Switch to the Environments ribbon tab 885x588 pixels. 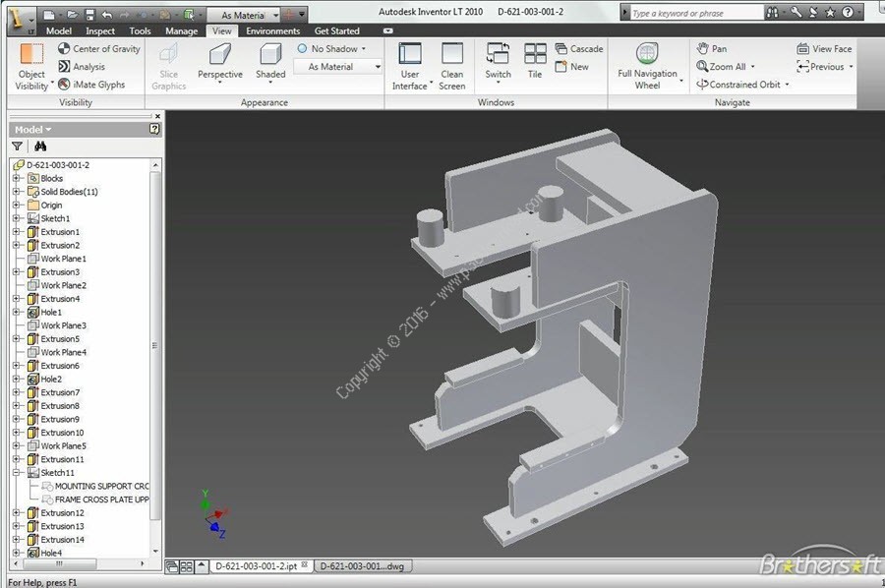click(x=272, y=30)
